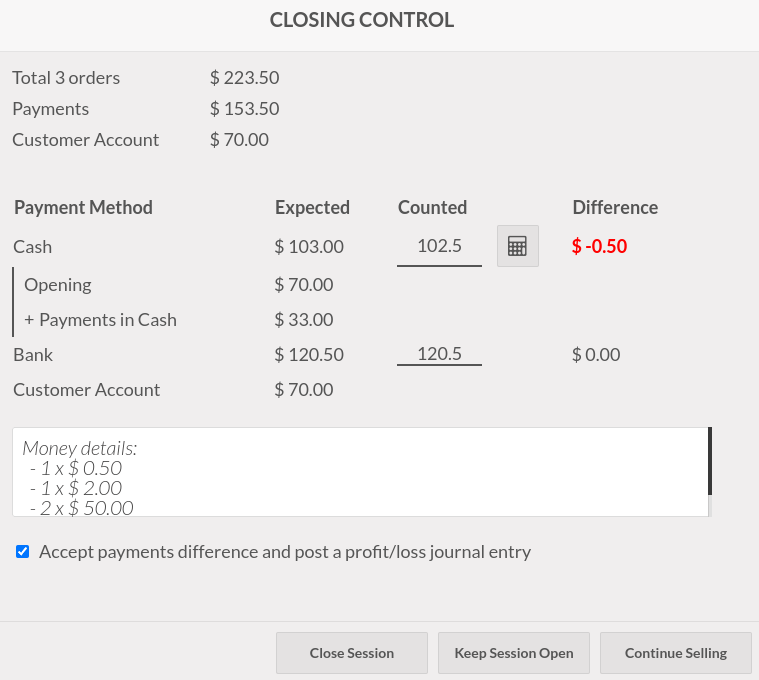Focus the Cash counted amount field
The image size is (759, 680).
pos(439,246)
